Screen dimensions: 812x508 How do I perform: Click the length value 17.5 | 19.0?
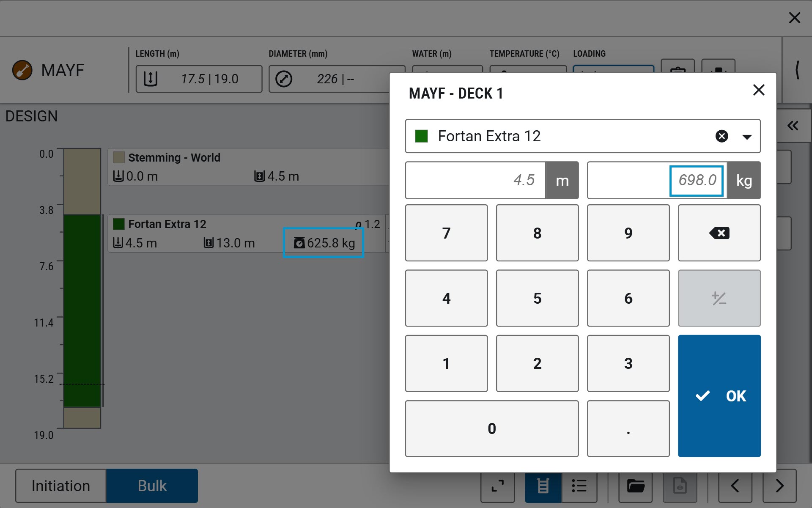point(209,79)
